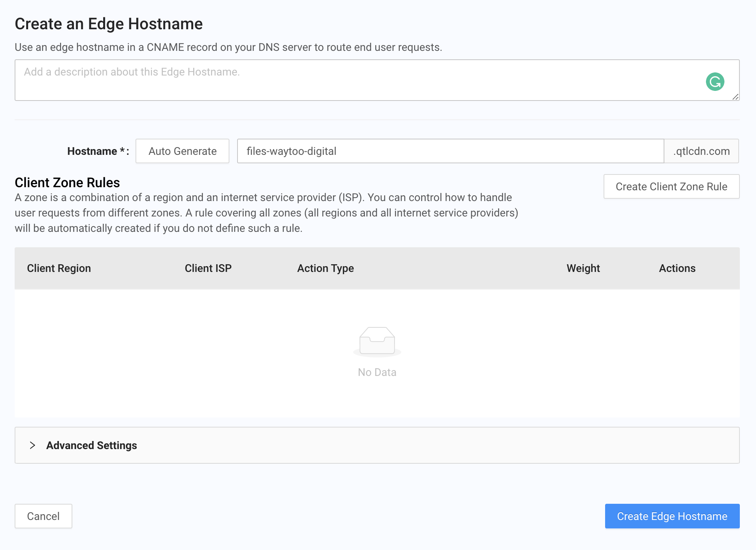
Task: Click the Grammarly icon in the description box
Action: 715,82
